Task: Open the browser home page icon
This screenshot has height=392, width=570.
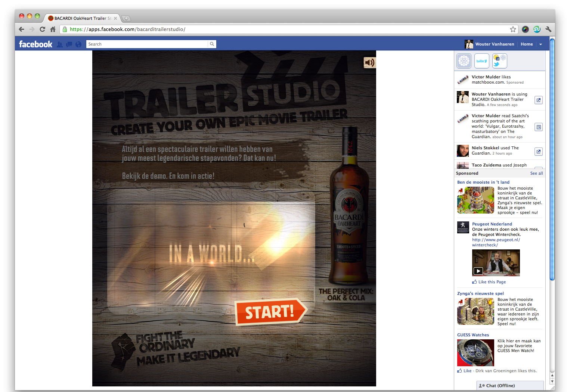Action: click(53, 29)
